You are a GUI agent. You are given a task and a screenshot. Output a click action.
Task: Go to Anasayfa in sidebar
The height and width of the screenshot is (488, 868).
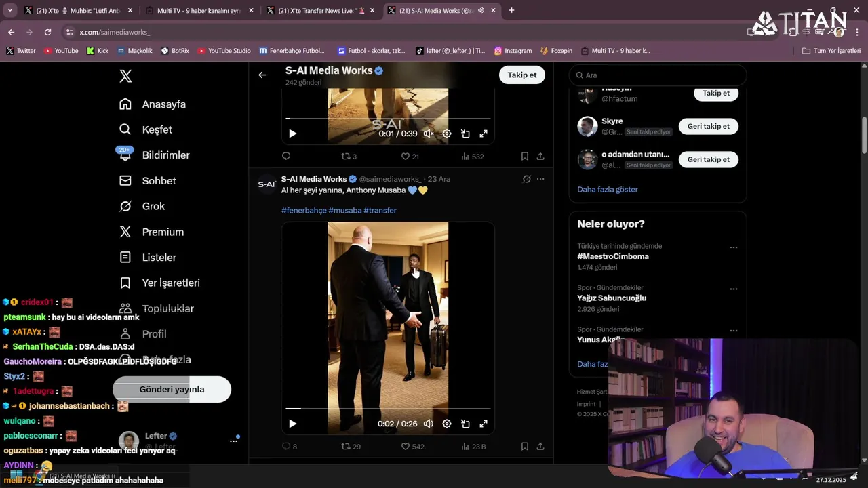coord(153,104)
